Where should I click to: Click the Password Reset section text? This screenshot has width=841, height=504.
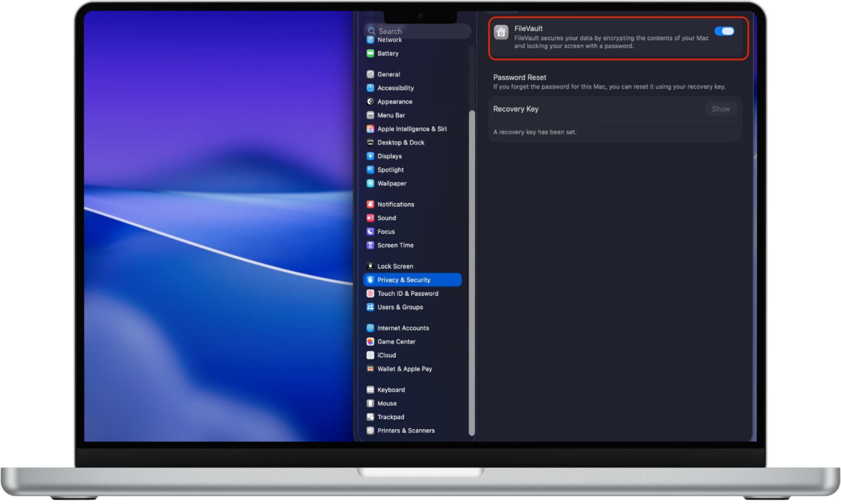tap(519, 77)
